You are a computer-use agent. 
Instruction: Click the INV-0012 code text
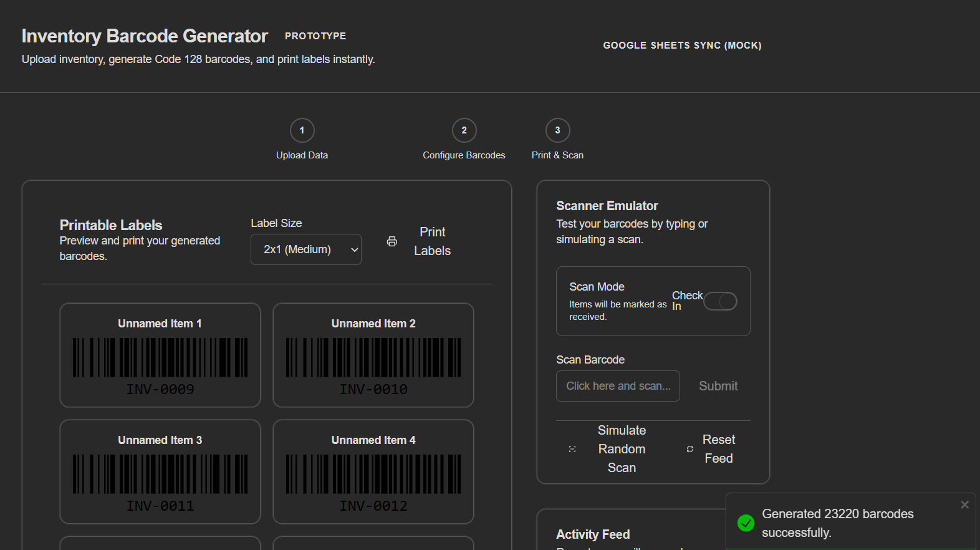click(x=373, y=506)
